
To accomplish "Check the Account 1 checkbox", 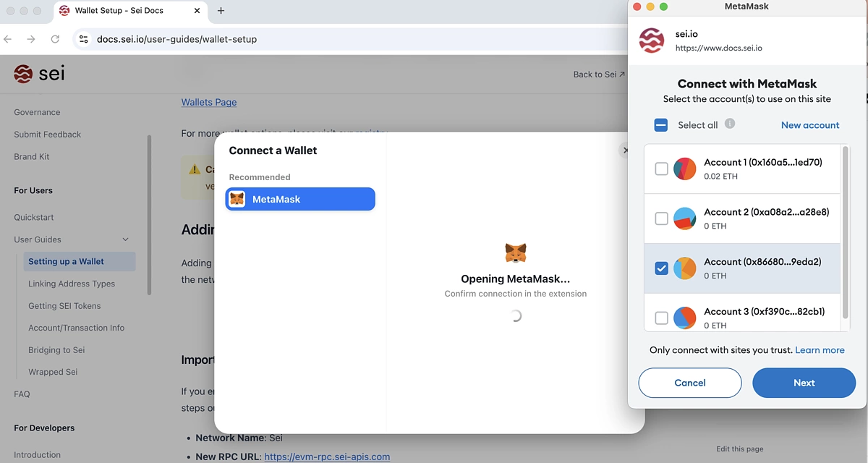I will pyautogui.click(x=661, y=168).
